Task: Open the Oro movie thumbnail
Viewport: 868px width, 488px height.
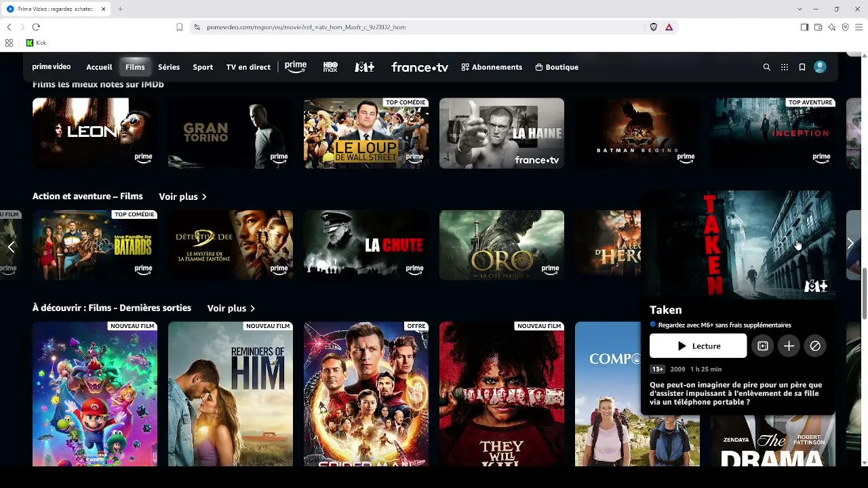Action: click(x=502, y=245)
